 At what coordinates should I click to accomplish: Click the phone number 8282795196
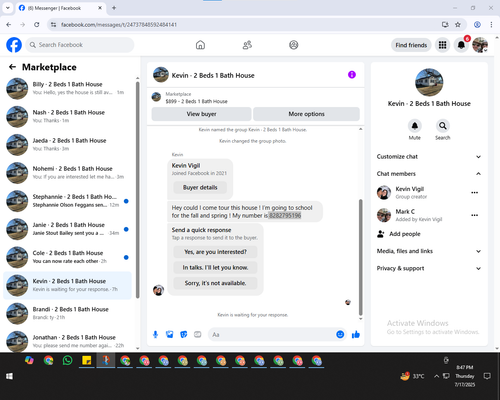tap(285, 216)
